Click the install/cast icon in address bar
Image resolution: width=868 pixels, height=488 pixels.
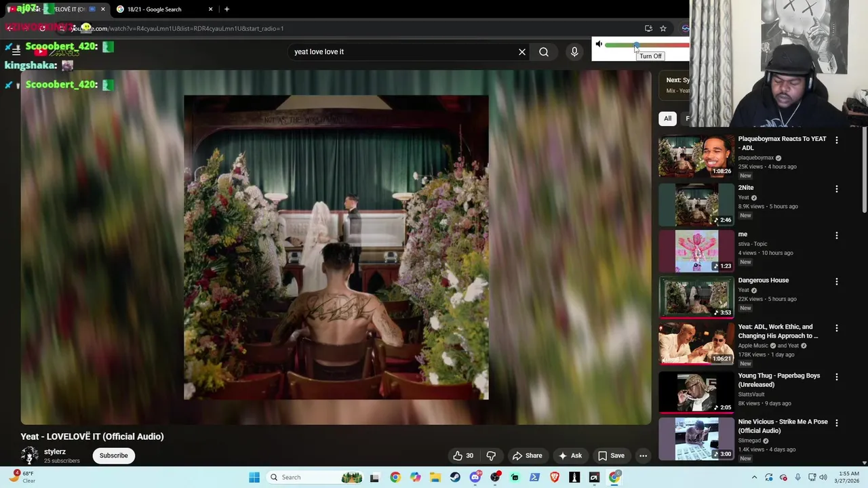(648, 28)
